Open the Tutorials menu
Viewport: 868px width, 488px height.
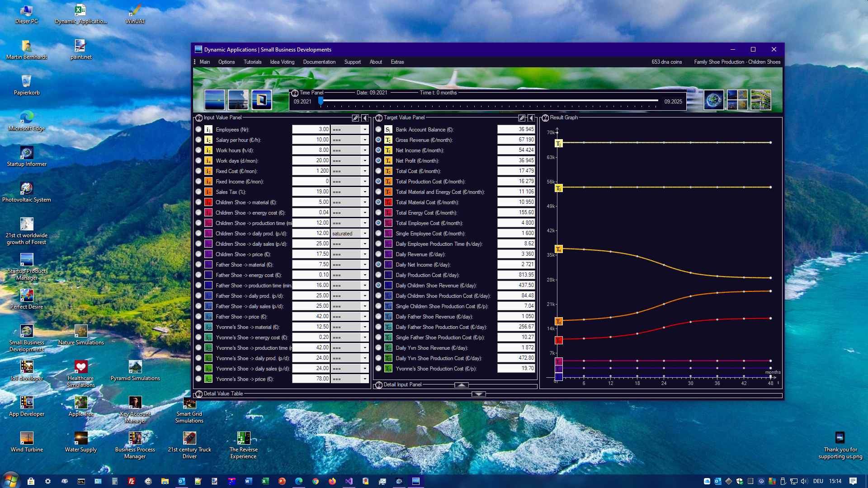click(252, 62)
